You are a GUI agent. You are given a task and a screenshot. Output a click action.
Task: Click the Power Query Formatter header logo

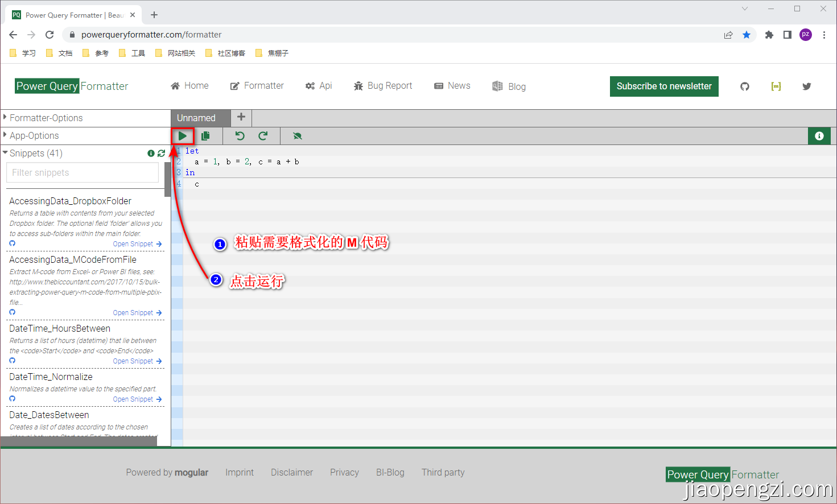point(72,86)
